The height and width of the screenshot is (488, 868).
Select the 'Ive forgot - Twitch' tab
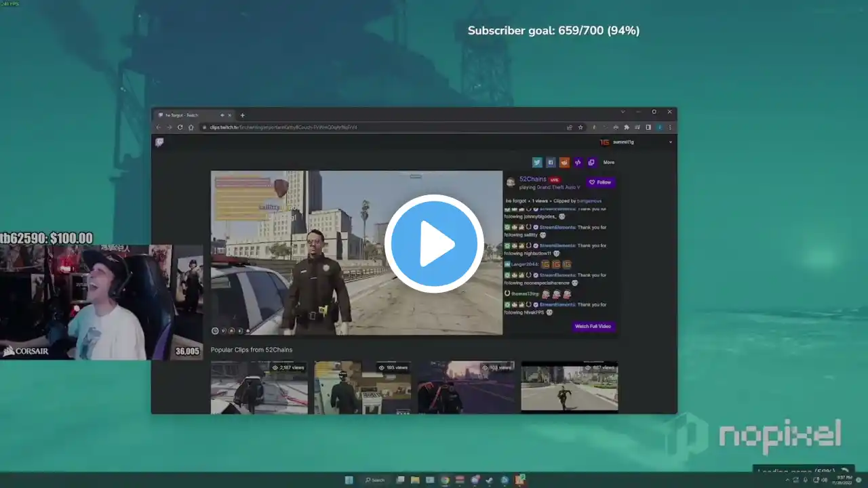193,115
